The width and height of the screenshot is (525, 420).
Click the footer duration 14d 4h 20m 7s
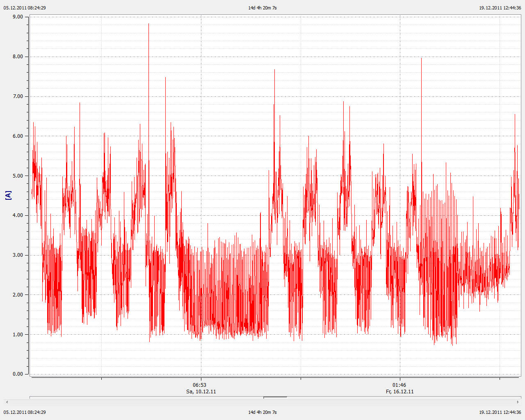[262, 412]
